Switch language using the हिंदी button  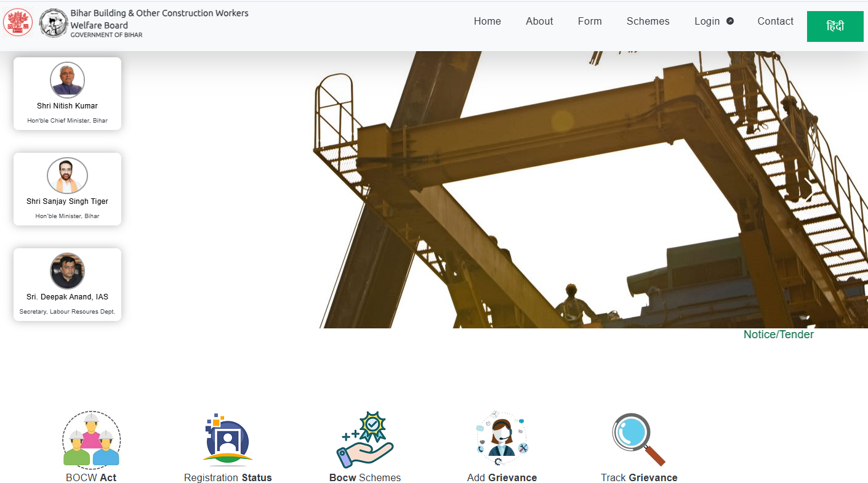point(835,26)
